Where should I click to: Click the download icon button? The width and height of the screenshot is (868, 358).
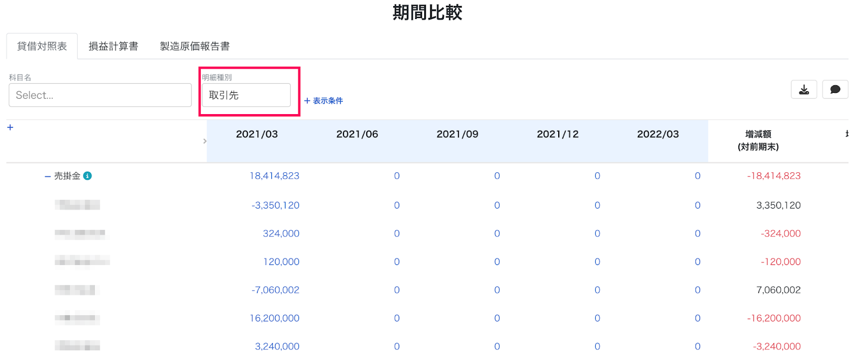coord(804,90)
